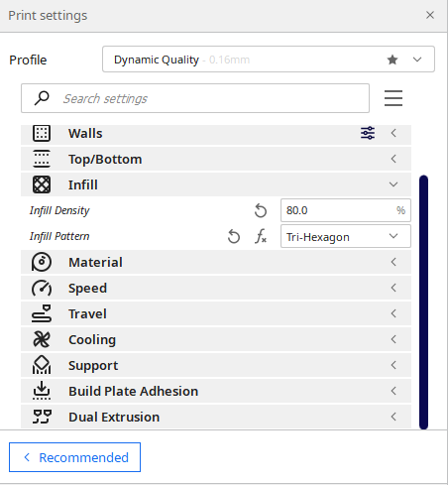This screenshot has width=448, height=485.
Task: Click the Infill Density value field
Action: click(346, 210)
